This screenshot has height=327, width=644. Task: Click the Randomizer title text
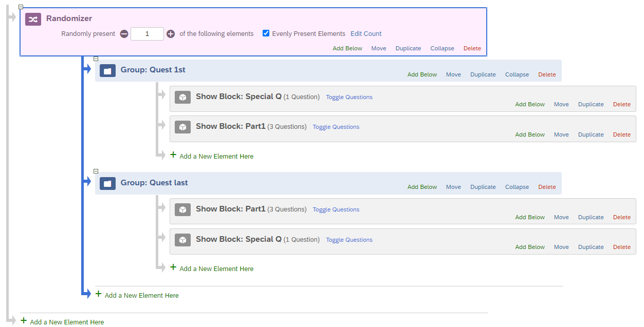click(69, 18)
